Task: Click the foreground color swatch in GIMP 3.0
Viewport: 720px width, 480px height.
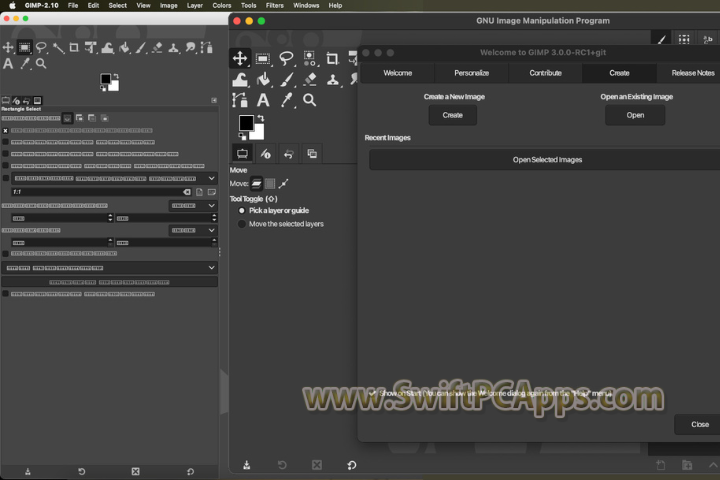Action: 246,123
